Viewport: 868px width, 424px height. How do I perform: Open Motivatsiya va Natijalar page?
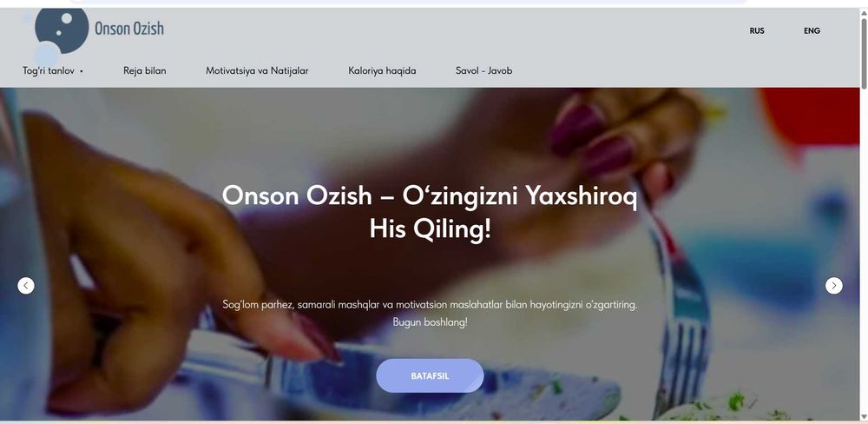(257, 71)
